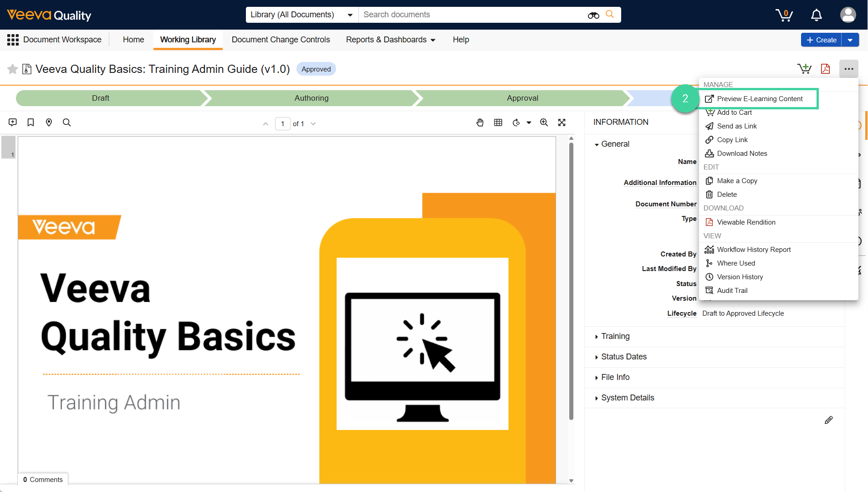
Task: Open Audit Trail menu item
Action: (779, 291)
